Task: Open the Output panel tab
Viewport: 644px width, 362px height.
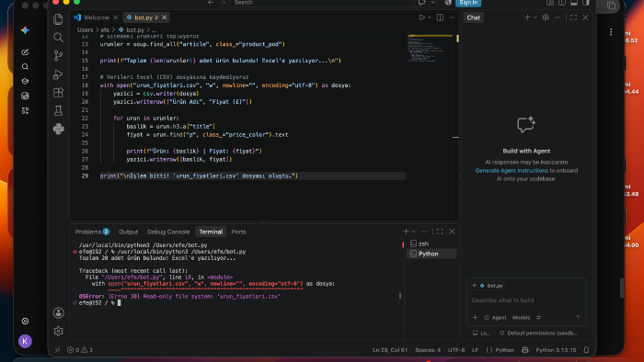Action: pyautogui.click(x=129, y=232)
